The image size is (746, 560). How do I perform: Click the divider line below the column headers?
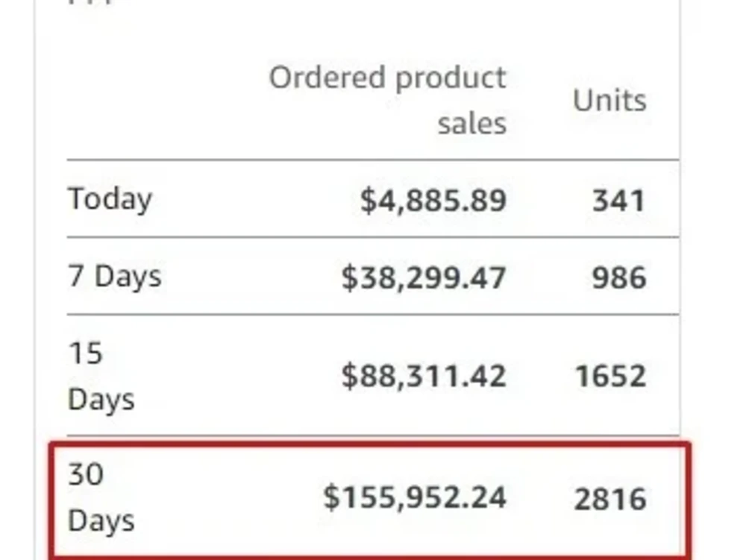(373, 160)
